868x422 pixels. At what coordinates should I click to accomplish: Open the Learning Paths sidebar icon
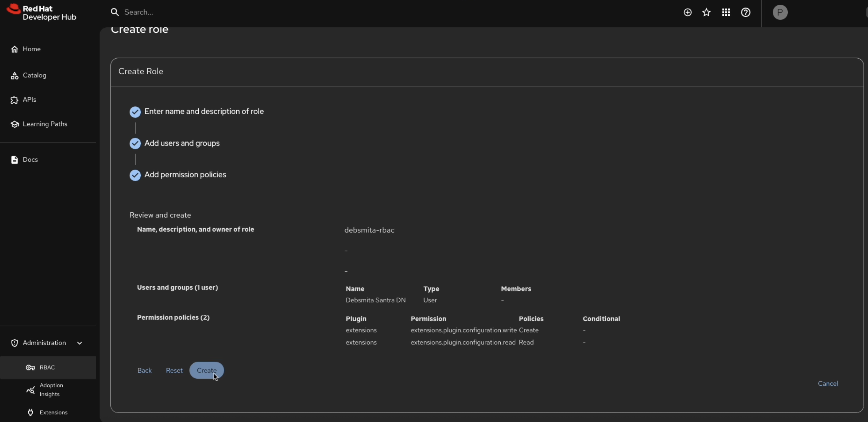(x=14, y=124)
